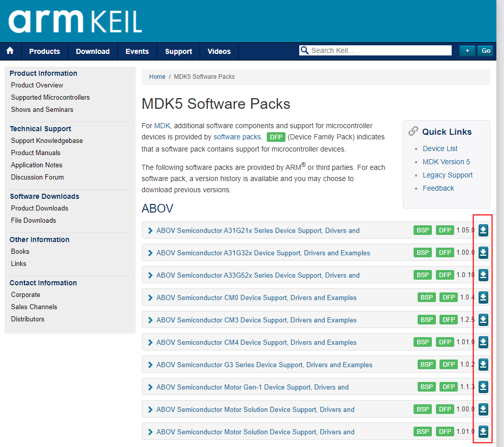Image resolution: width=504 pixels, height=447 pixels.
Task: Download the ABOV Semiconductor CM0 pack
Action: click(483, 297)
